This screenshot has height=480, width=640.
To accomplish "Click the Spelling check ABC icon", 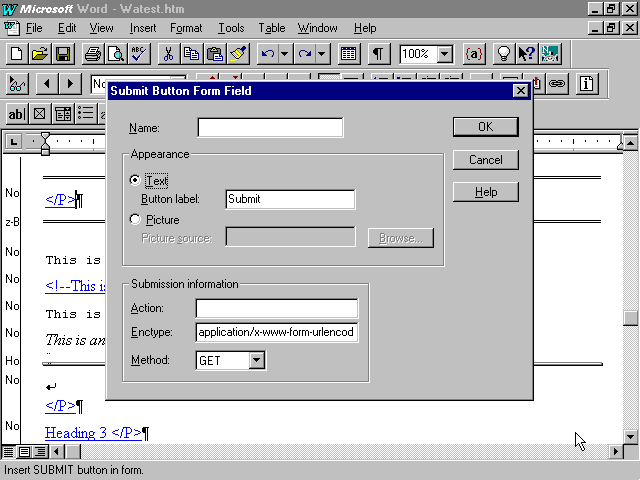I will [138, 54].
